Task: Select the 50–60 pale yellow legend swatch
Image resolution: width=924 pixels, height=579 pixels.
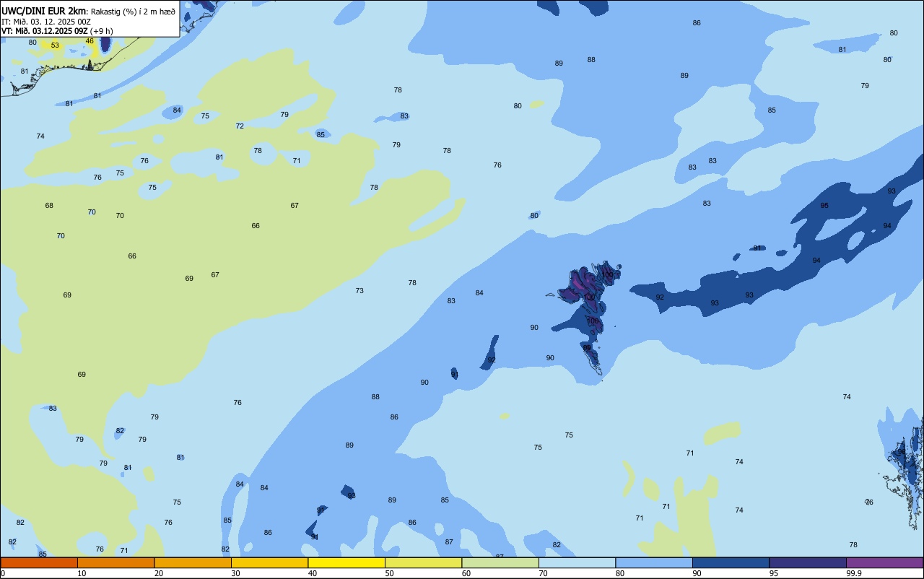Action: (423, 562)
